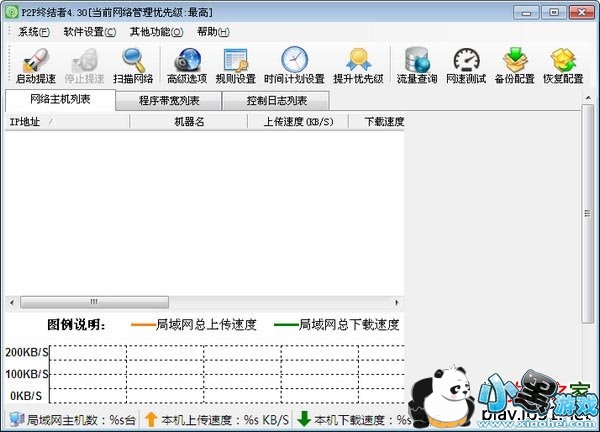Click the horizontal scrollbar right arrow
The height and width of the screenshot is (432, 600).
[396, 302]
